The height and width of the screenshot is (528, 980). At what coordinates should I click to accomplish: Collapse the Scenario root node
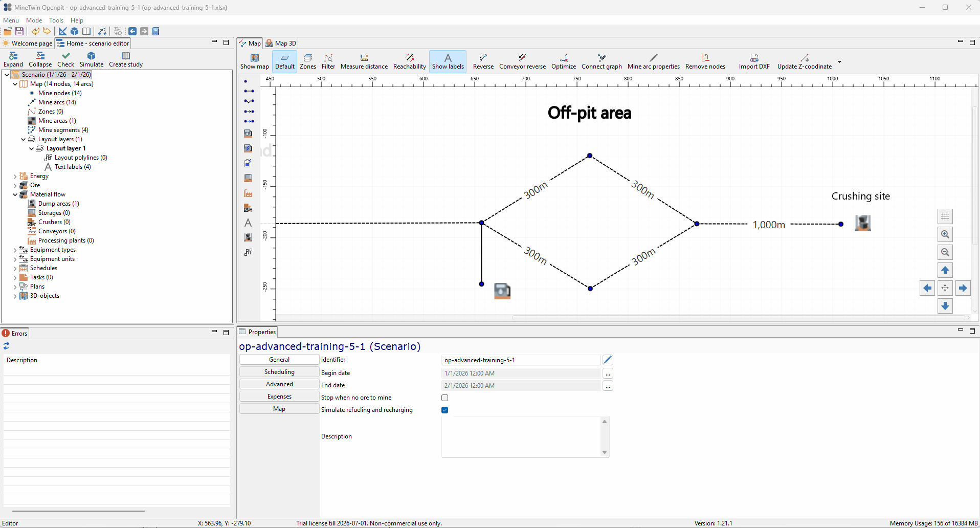coord(7,75)
